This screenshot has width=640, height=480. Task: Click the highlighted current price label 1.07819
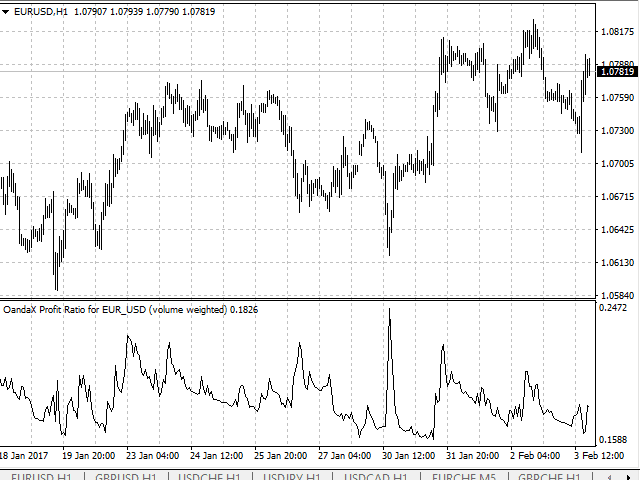(x=618, y=72)
